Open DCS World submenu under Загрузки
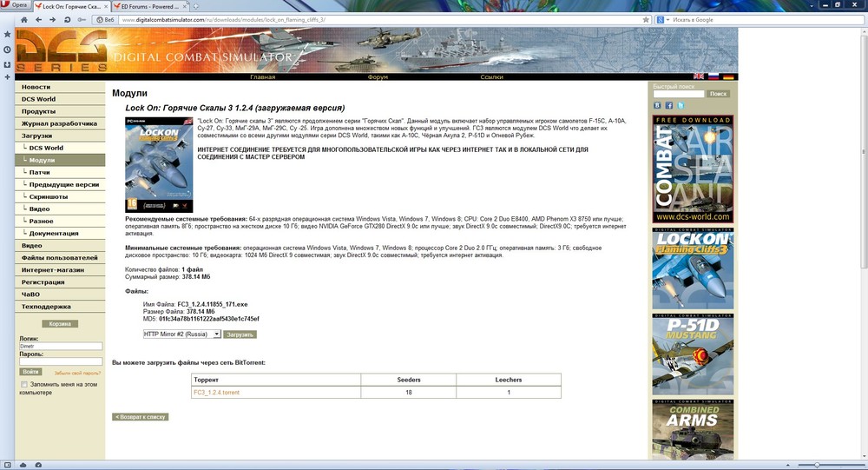Image resolution: width=868 pixels, height=470 pixels. click(x=61, y=148)
